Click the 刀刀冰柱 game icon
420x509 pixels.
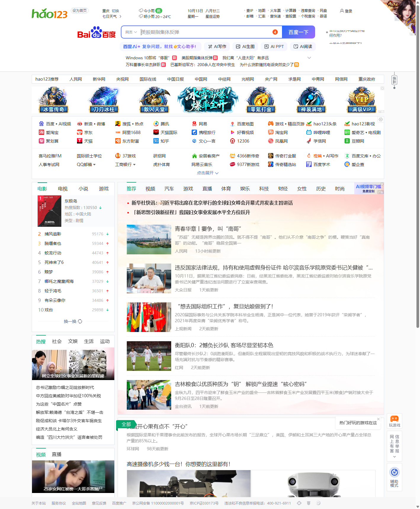tap(104, 100)
